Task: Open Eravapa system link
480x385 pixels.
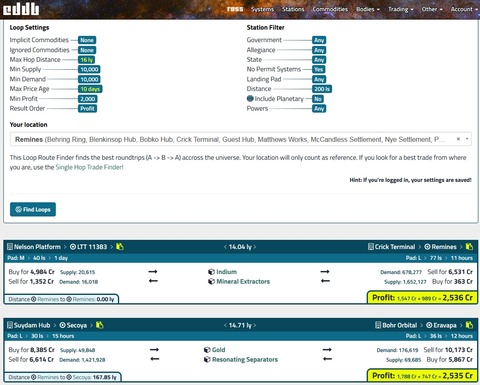Action: click(445, 325)
